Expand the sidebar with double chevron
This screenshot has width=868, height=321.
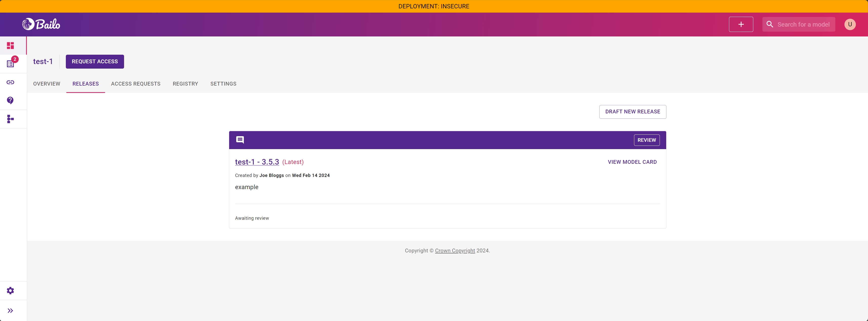(10, 311)
